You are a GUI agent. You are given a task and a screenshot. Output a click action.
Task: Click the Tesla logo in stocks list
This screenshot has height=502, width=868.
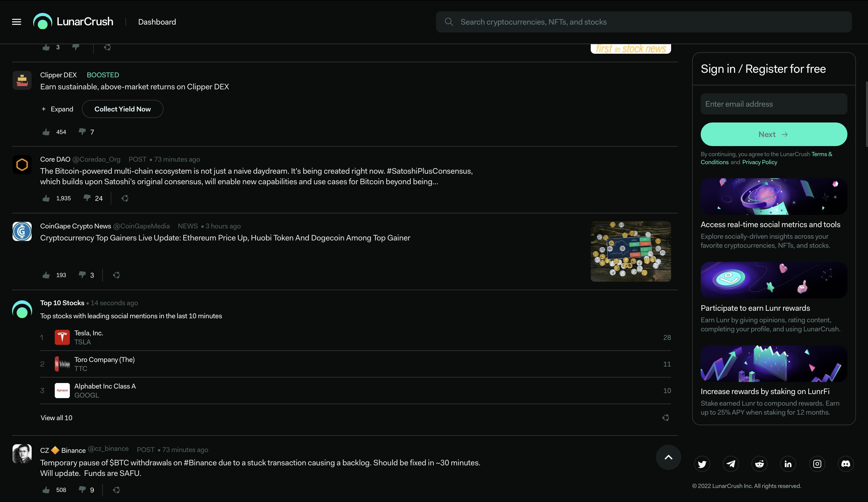click(62, 337)
